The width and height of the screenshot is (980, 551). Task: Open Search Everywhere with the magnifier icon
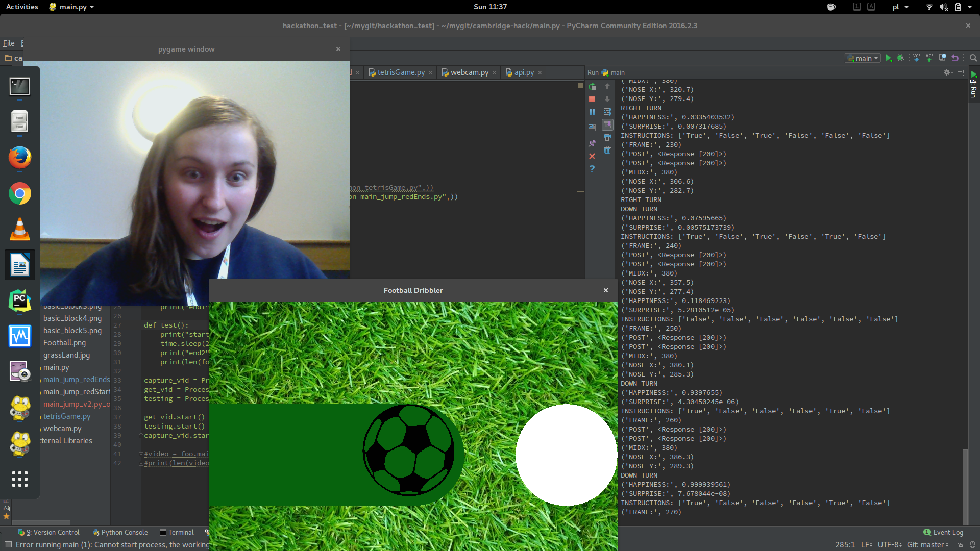(x=973, y=58)
